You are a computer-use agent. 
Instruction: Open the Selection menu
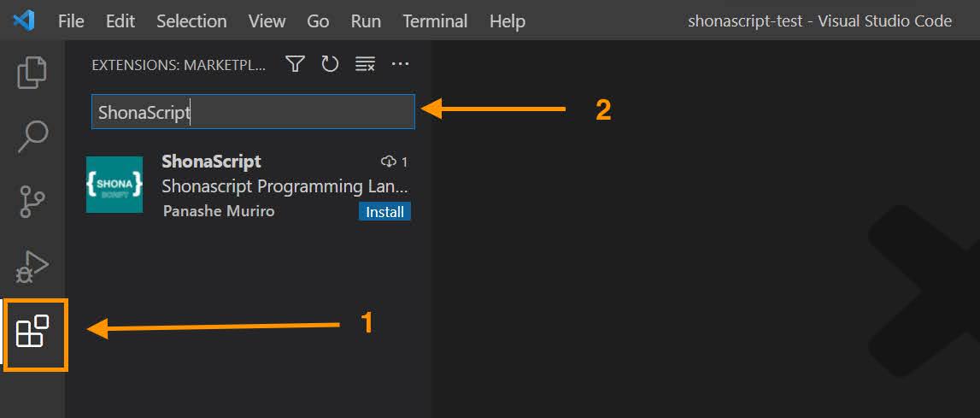pyautogui.click(x=191, y=21)
